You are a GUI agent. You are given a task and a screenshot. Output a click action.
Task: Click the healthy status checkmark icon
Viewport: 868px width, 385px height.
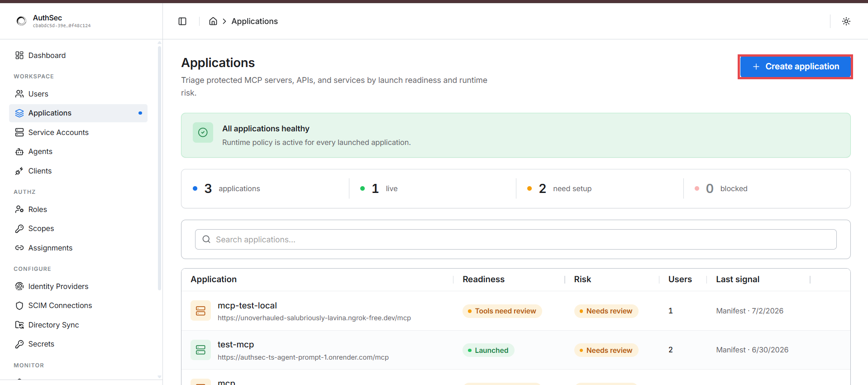tap(203, 132)
